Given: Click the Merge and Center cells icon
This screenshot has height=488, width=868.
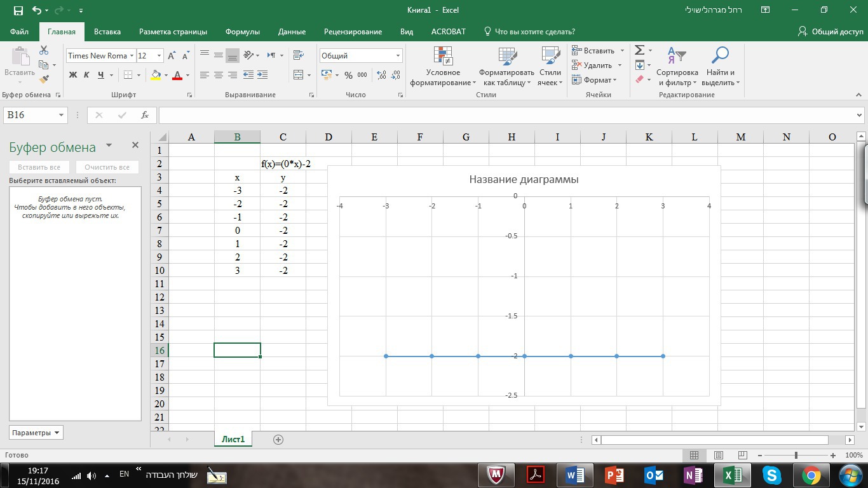Looking at the screenshot, I should tap(299, 75).
